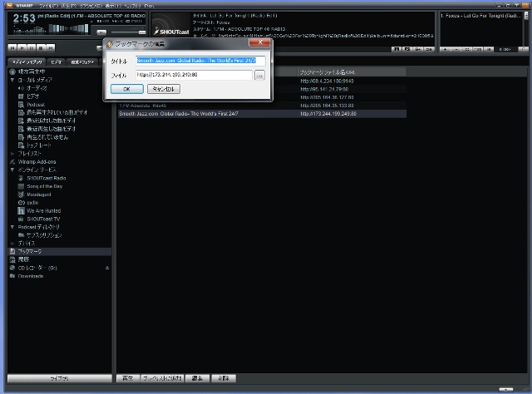This screenshot has width=532, height=394.
Task: Select 現在再生中 (Now Playing) in the sidebar
Action: point(32,71)
